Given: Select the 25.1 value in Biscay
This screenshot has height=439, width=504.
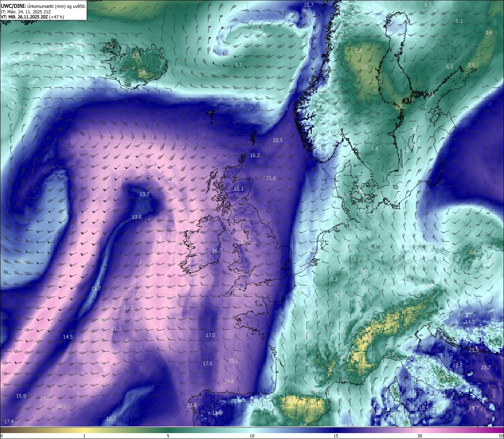Looking at the screenshot, I should coord(233,361).
